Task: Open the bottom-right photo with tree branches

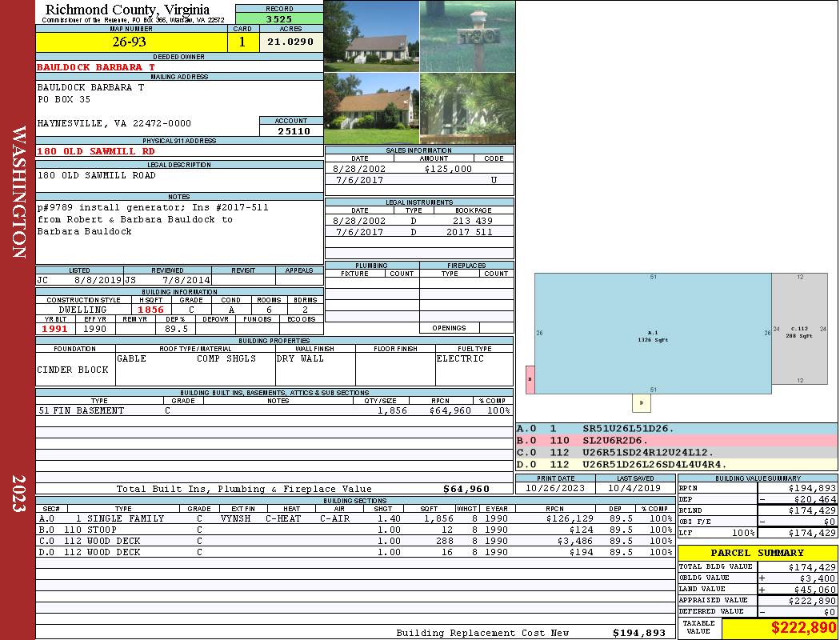Action: click(x=467, y=108)
